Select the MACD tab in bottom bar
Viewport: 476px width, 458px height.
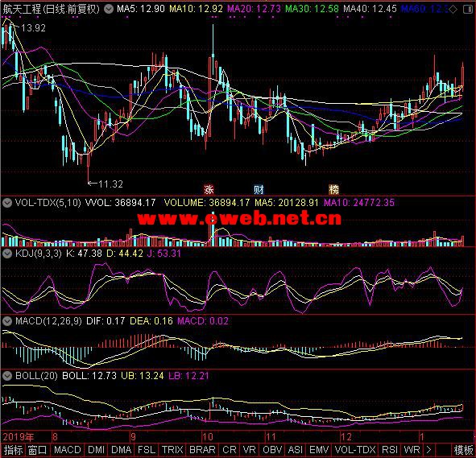pyautogui.click(x=68, y=449)
